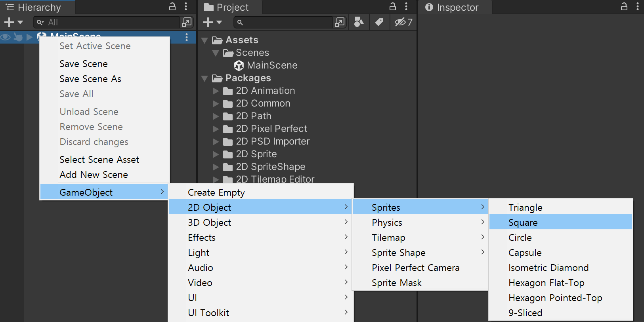Open the Project create plus dropdown

[213, 23]
